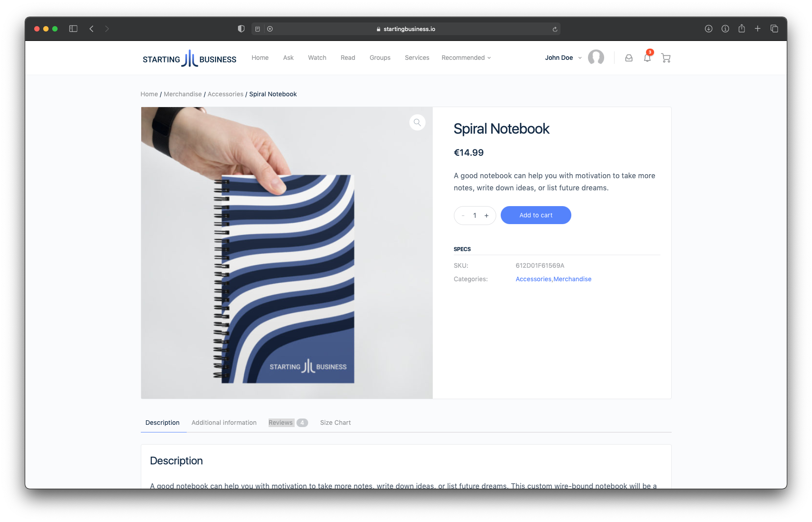Open the Watch nav item

pos(317,58)
